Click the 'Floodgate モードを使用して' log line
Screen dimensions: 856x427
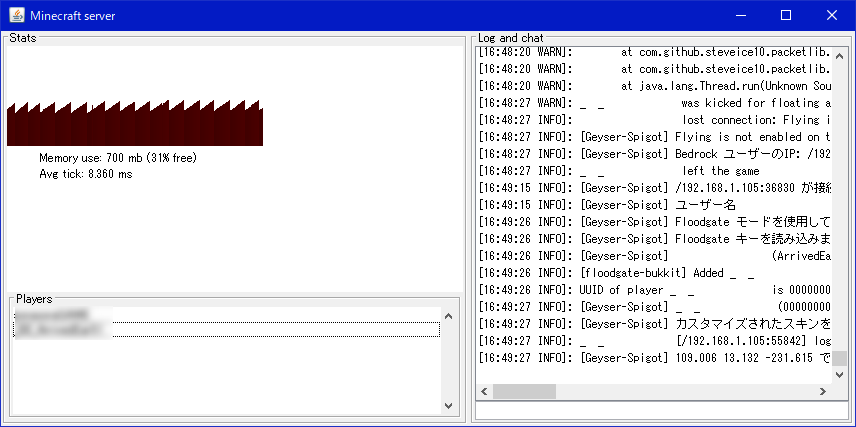coord(655,222)
